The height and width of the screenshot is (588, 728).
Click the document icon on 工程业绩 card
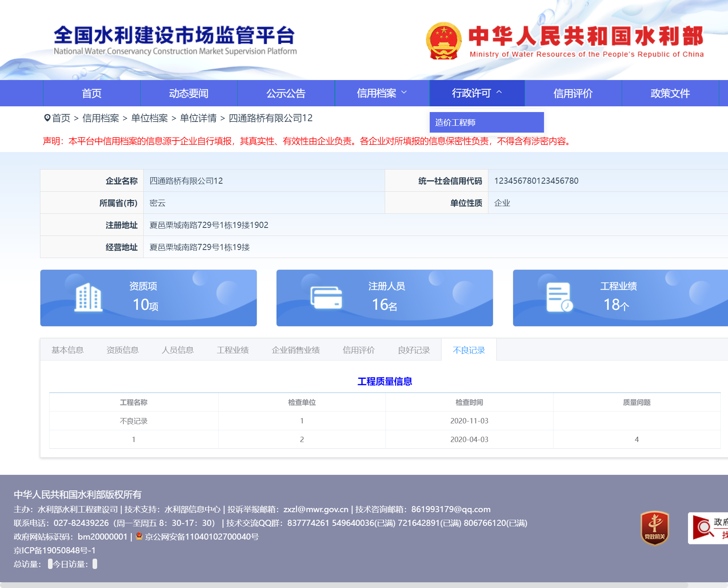(x=559, y=298)
